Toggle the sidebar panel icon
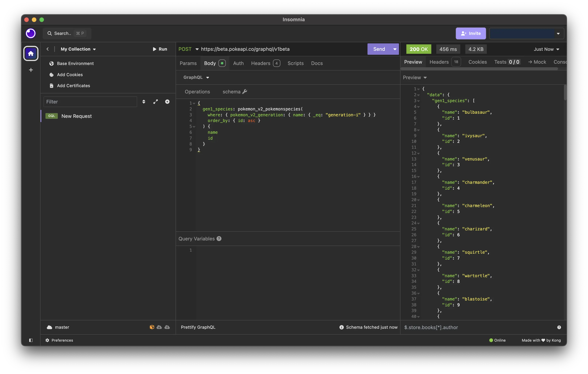Screen dimensions: 588x374 31,340
